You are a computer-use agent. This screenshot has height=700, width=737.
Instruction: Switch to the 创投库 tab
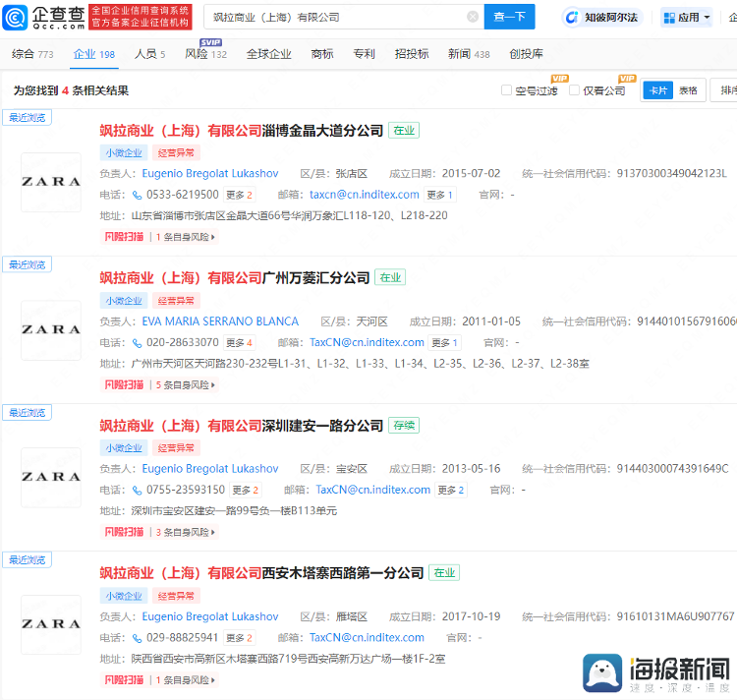(526, 54)
